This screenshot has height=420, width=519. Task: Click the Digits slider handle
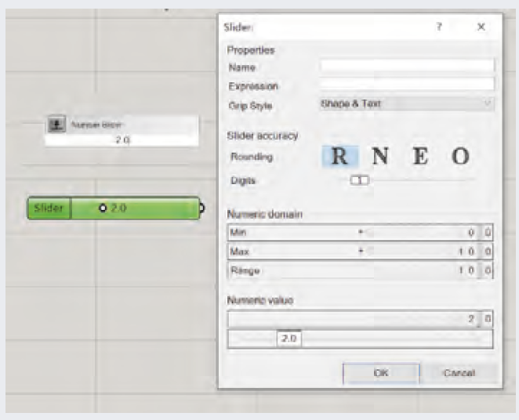click(359, 180)
